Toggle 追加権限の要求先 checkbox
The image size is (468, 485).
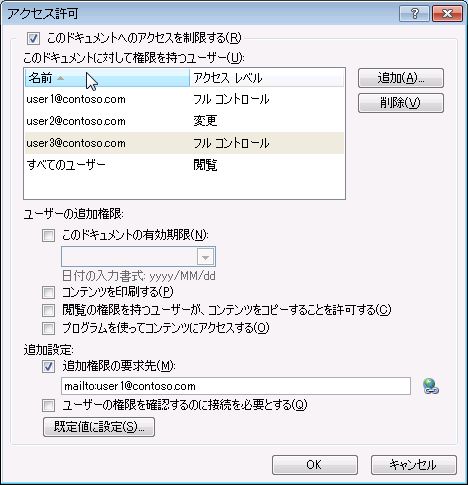coord(48,367)
